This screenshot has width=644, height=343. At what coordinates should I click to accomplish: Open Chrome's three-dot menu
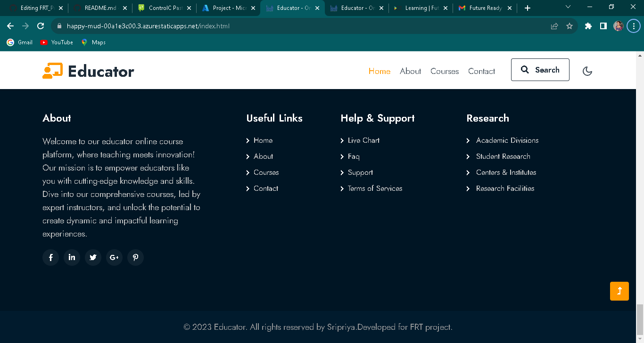pos(634,26)
